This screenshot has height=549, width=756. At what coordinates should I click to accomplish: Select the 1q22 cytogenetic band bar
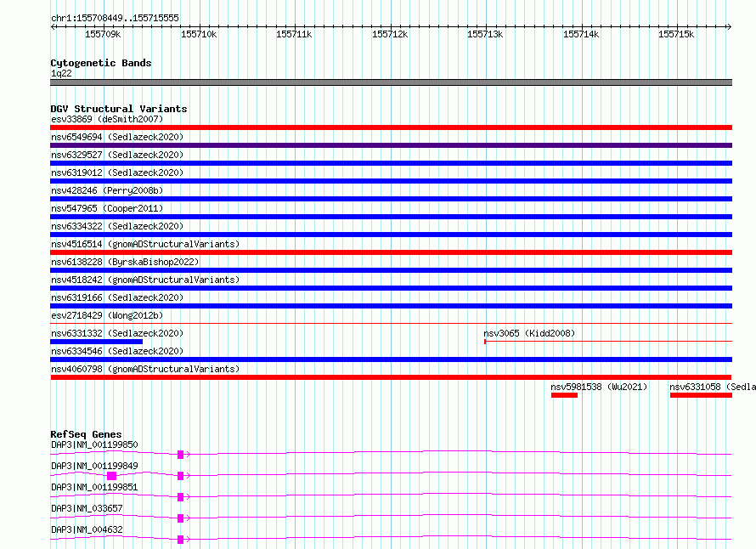point(391,82)
